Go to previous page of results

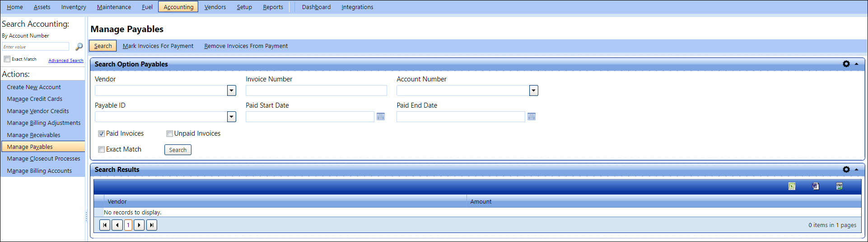[x=117, y=225]
